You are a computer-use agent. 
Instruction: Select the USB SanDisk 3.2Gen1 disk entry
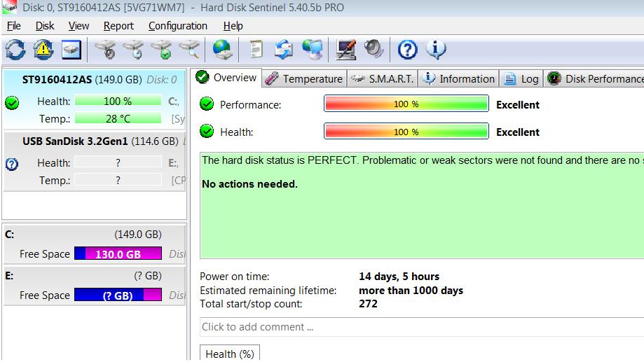point(95,161)
